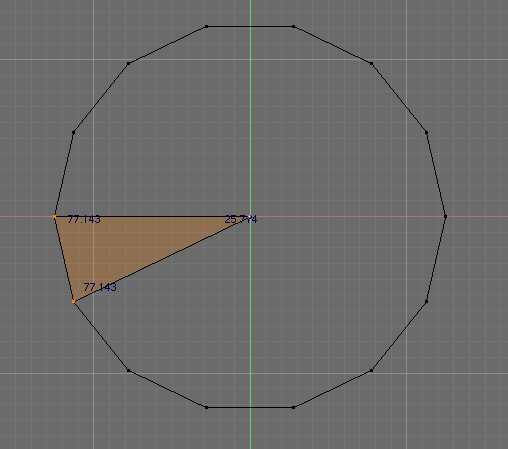Click the bottom horizontal edge of the polygon

(x=250, y=407)
